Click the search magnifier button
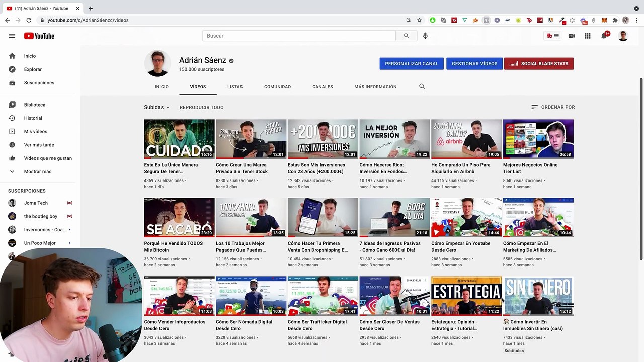The width and height of the screenshot is (644, 362). tap(406, 36)
